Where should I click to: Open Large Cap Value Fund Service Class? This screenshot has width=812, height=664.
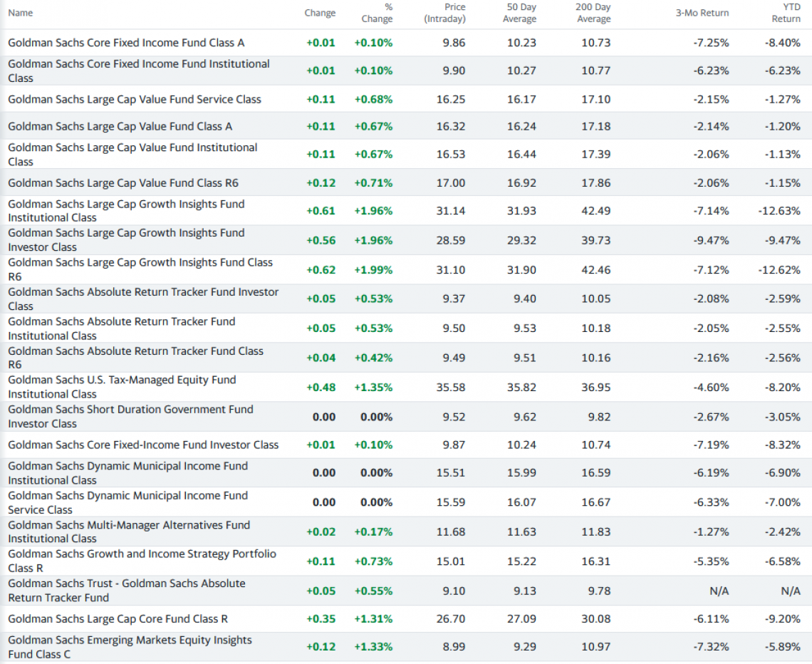coord(134,100)
